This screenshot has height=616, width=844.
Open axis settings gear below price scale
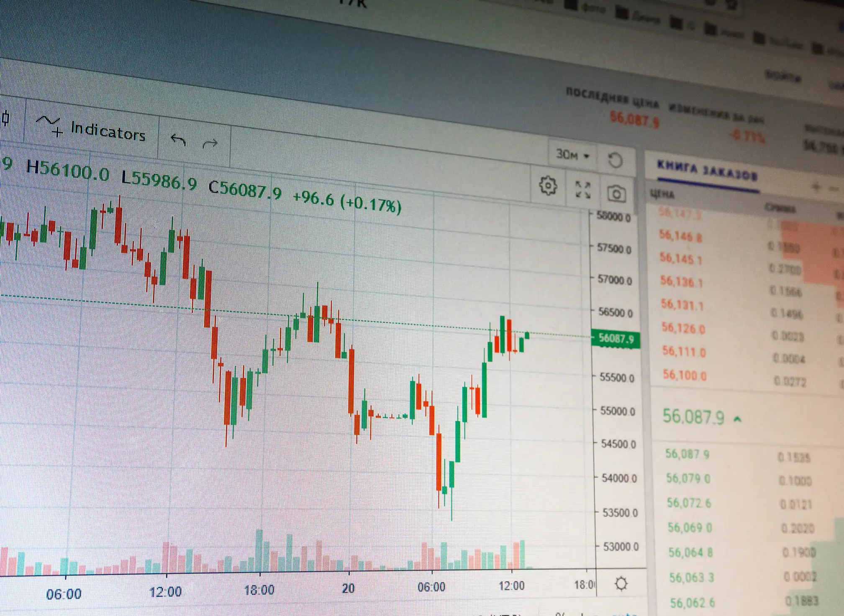[621, 583]
